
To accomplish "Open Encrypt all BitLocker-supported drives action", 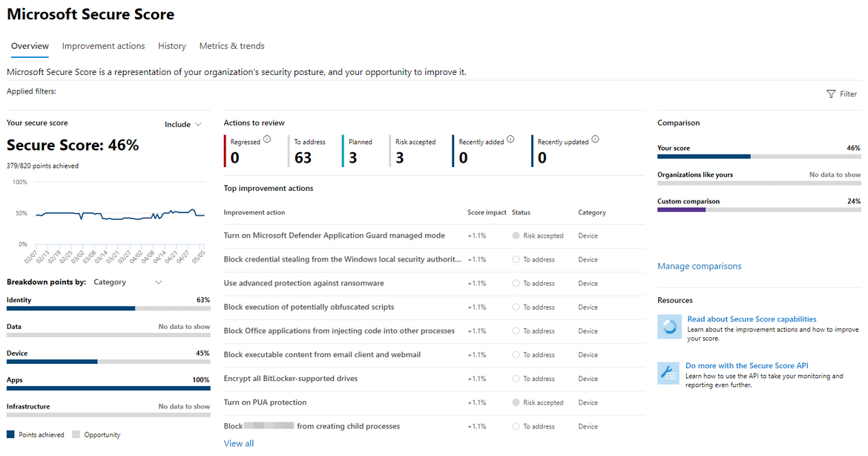I will pyautogui.click(x=291, y=379).
